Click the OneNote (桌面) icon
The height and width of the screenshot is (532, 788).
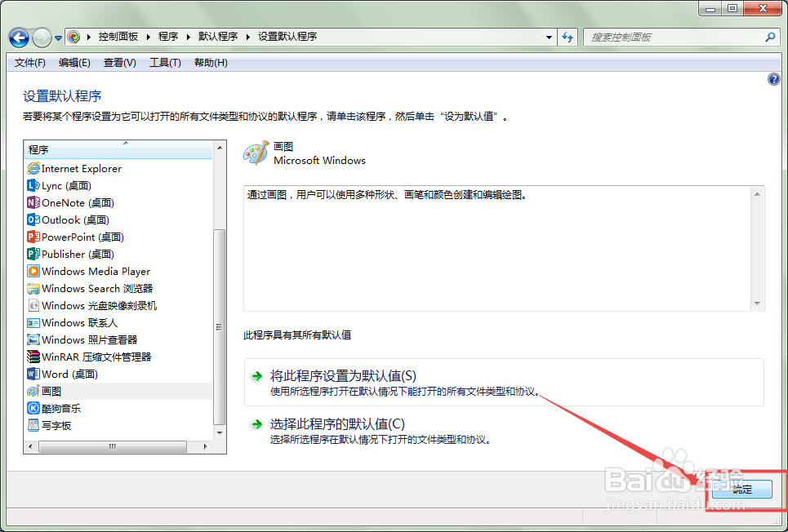click(33, 202)
